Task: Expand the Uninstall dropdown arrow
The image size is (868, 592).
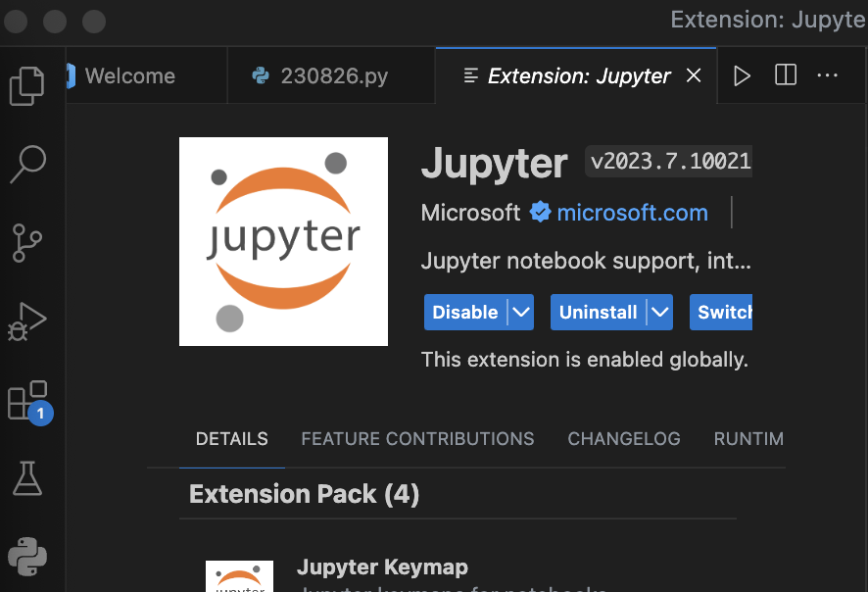Action: pos(660,313)
